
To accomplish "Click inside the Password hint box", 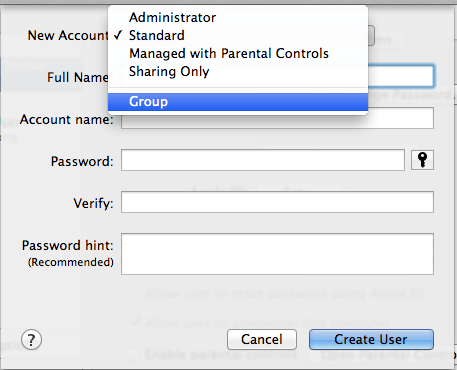I will (277, 254).
